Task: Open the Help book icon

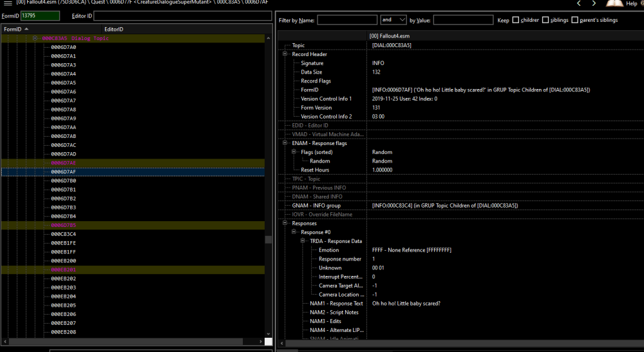Action: (614, 3)
